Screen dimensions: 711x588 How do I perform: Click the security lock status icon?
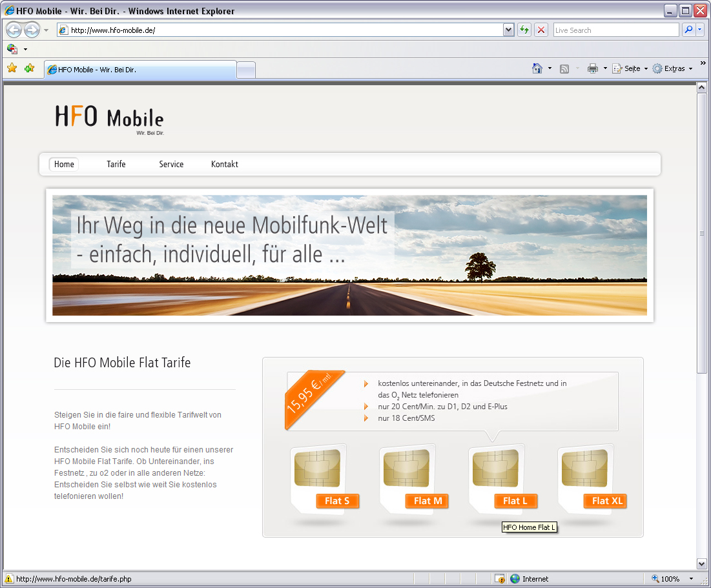point(499,579)
